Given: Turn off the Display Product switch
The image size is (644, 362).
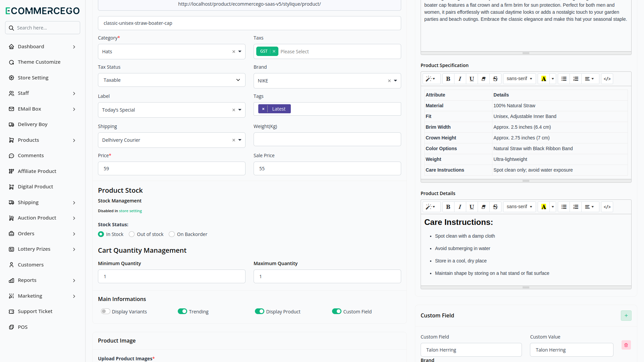Looking at the screenshot, I should coord(260,311).
